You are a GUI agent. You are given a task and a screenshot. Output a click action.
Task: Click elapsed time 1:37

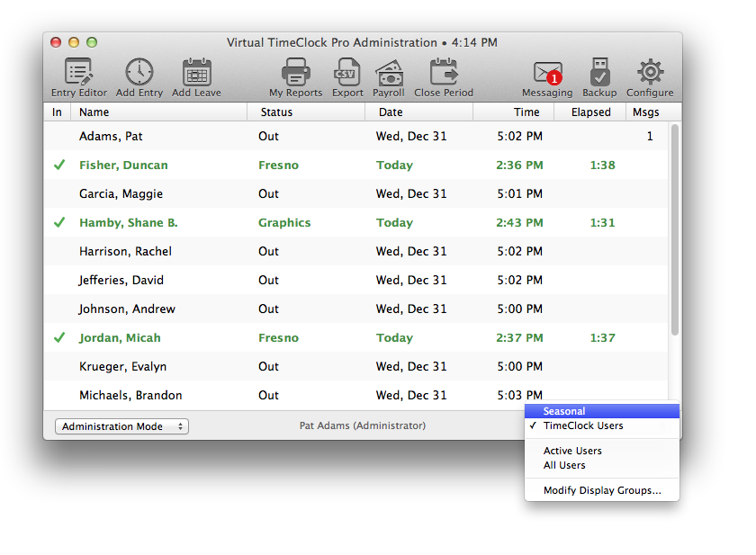tap(603, 337)
